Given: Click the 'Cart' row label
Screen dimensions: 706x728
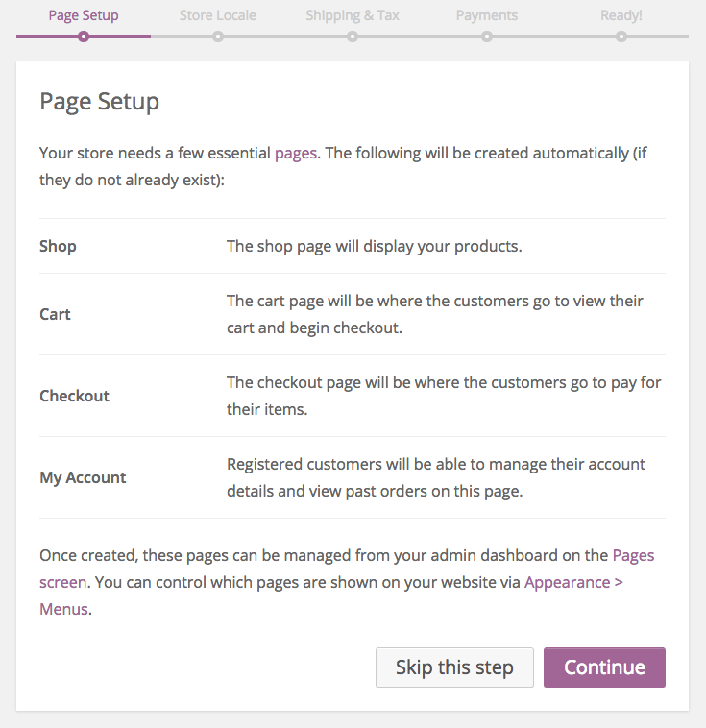Looking at the screenshot, I should point(55,314).
